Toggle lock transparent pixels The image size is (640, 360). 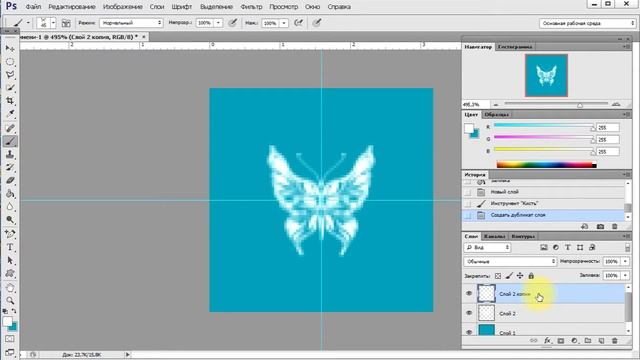498,276
